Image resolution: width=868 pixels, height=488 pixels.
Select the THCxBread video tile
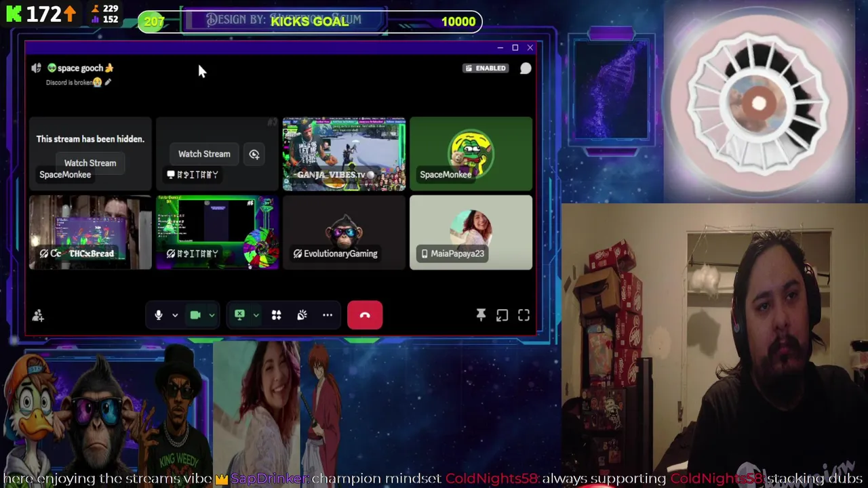click(90, 232)
